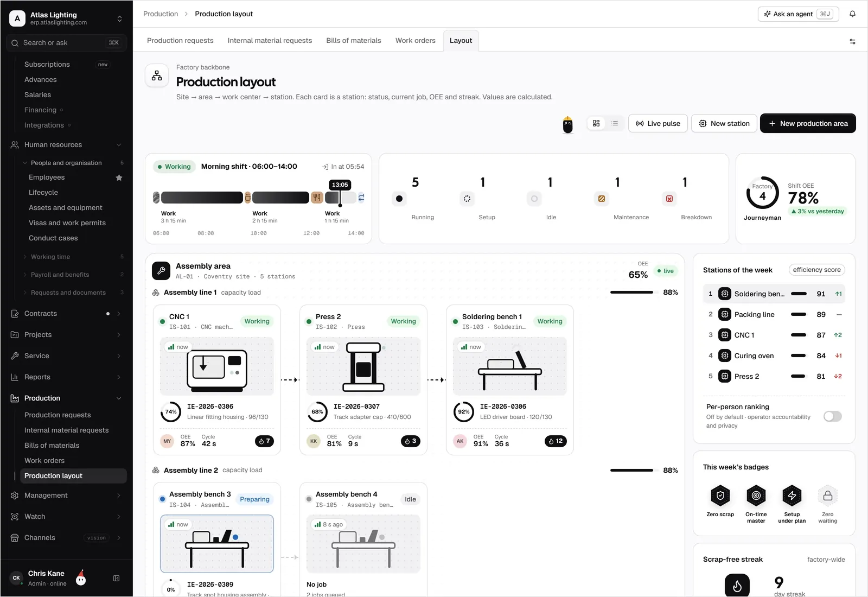This screenshot has height=597, width=868.
Task: Click the Setup under plan badge
Action: click(792, 496)
